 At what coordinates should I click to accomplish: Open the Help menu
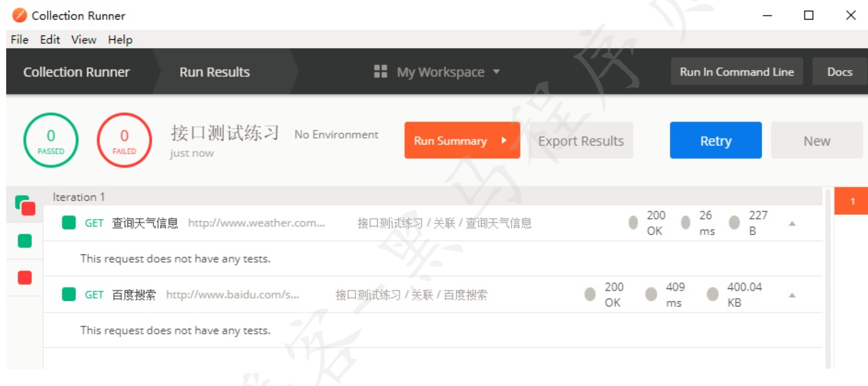[x=120, y=40]
